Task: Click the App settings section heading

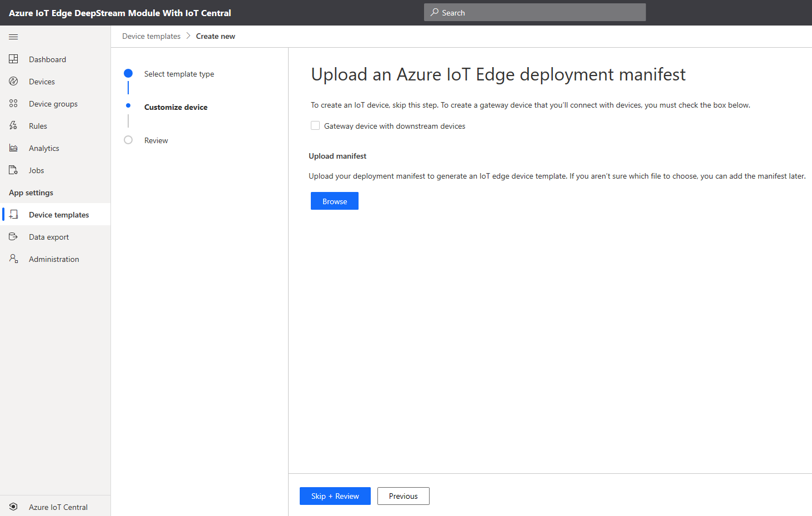Action: click(x=31, y=193)
